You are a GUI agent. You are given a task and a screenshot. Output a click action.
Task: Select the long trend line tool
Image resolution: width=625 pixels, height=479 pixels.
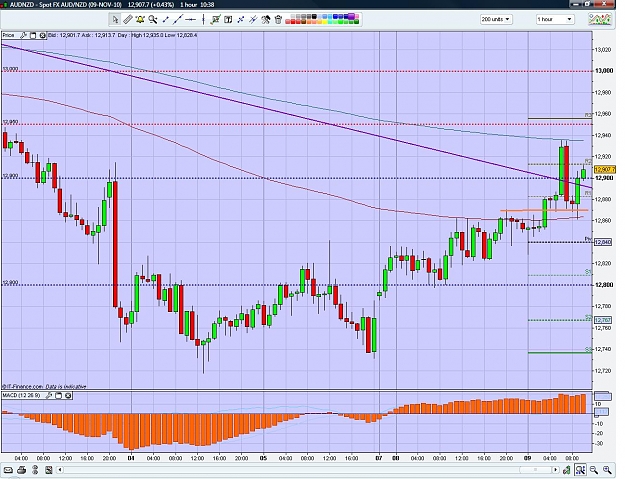tap(178, 19)
